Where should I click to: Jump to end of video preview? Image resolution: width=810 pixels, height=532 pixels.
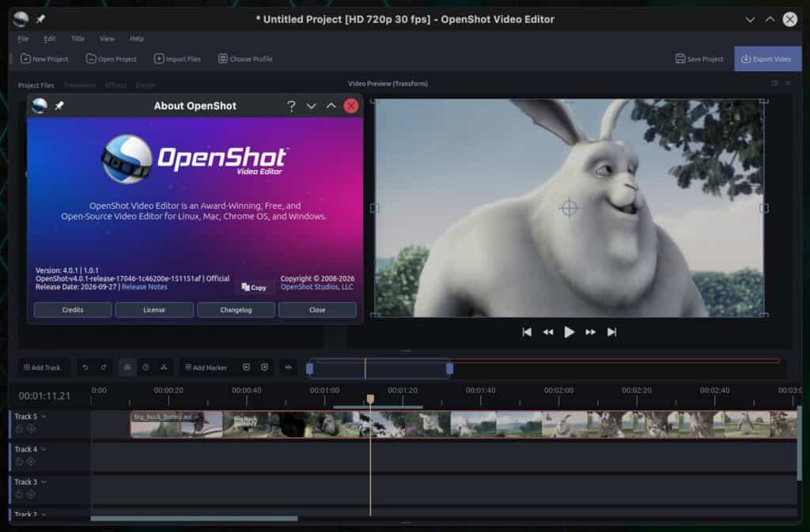tap(611, 332)
